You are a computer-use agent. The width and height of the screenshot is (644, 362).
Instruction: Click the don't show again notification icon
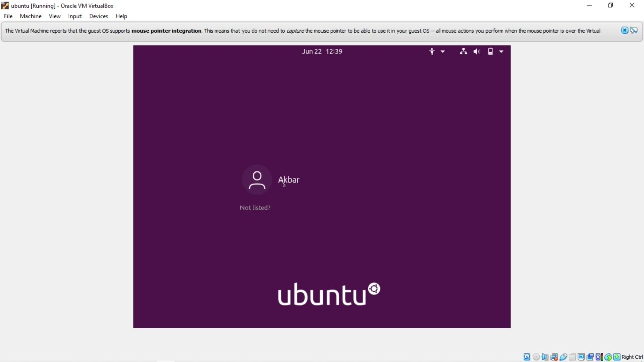point(634,30)
